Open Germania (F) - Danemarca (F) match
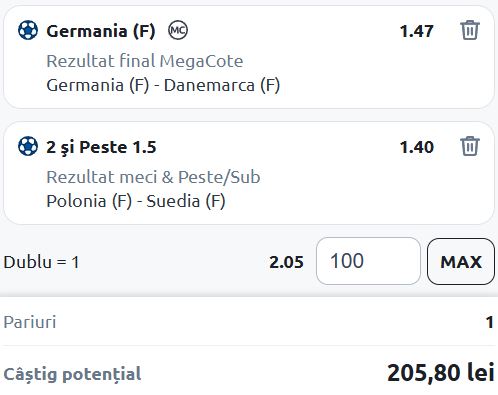The height and width of the screenshot is (395, 498). (x=163, y=85)
